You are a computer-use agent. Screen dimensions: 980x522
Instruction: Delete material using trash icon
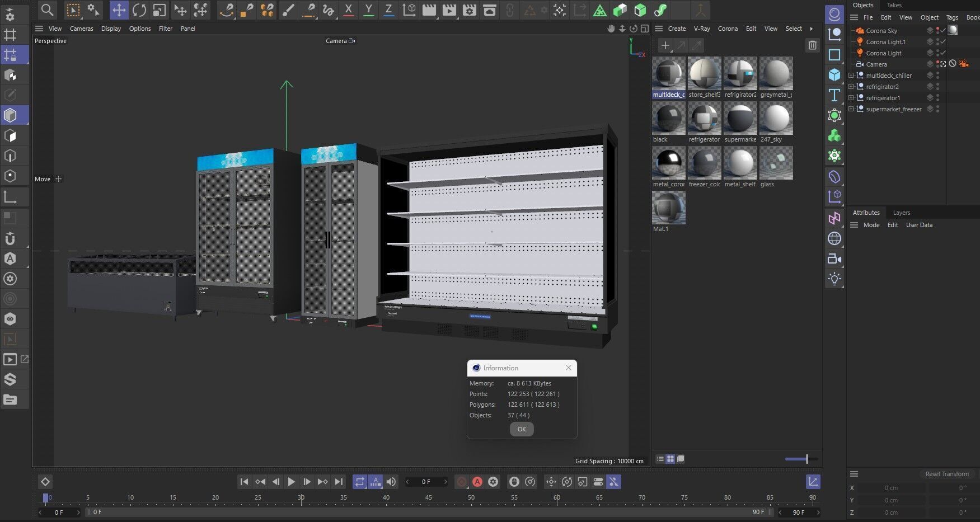click(x=813, y=45)
